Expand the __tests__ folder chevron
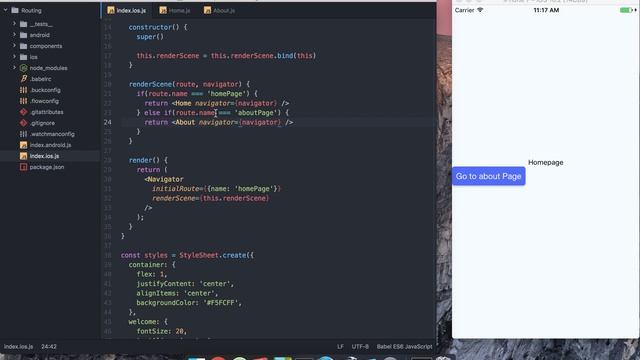 point(14,24)
